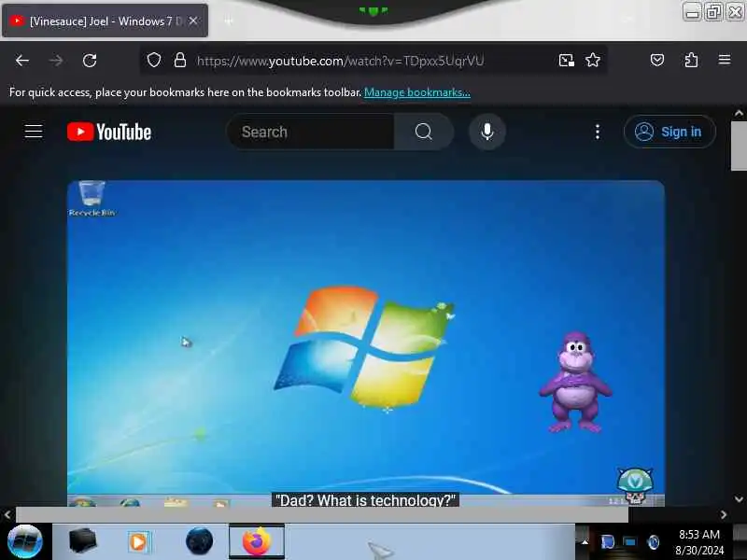Click the page's horizontal scrollbar thumb
Image resolution: width=747 pixels, height=560 pixels.
322,515
